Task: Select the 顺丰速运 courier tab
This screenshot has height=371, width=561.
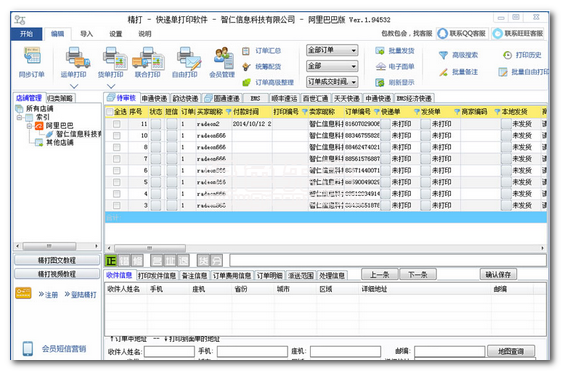Action: coord(284,98)
